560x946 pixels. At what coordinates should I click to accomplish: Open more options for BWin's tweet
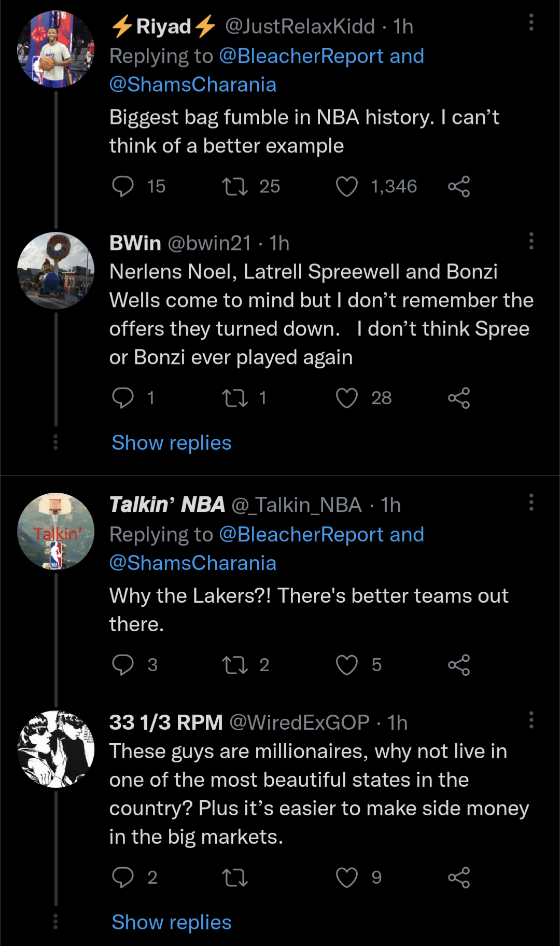pyautogui.click(x=531, y=241)
